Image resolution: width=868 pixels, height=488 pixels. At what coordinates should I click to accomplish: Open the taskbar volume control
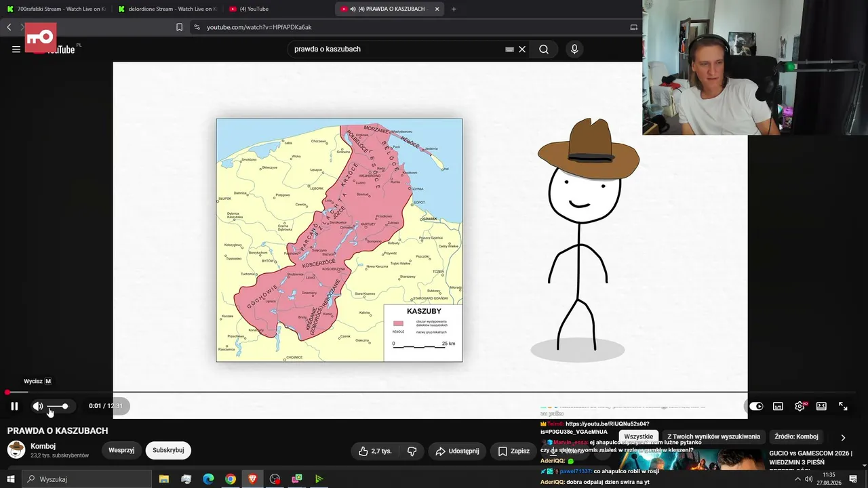(808, 479)
